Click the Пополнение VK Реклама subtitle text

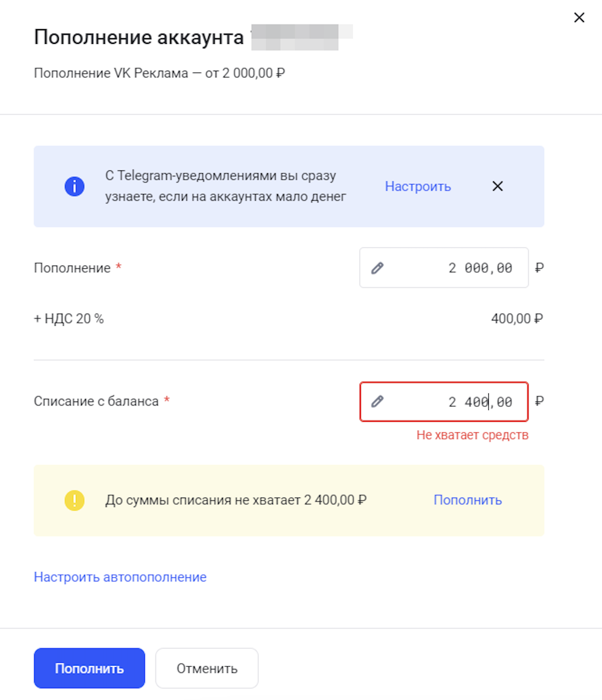click(160, 73)
